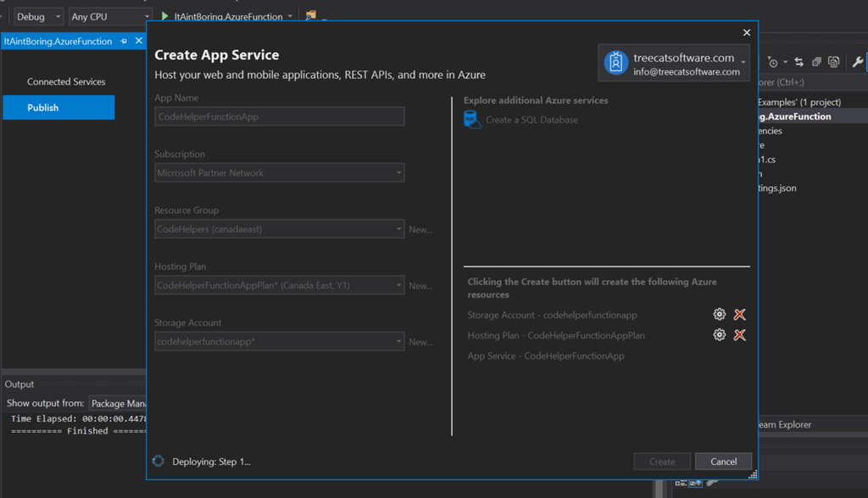Click New... next to Storage Account
The width and height of the screenshot is (868, 498).
[420, 342]
